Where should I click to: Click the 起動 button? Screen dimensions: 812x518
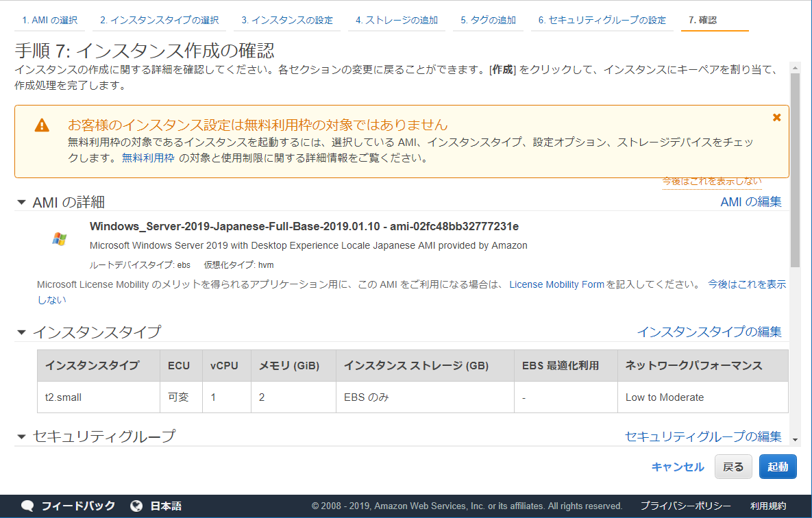pyautogui.click(x=777, y=467)
